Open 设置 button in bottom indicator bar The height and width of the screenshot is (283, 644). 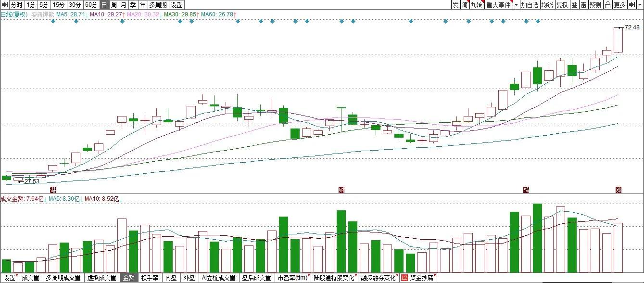click(x=9, y=278)
